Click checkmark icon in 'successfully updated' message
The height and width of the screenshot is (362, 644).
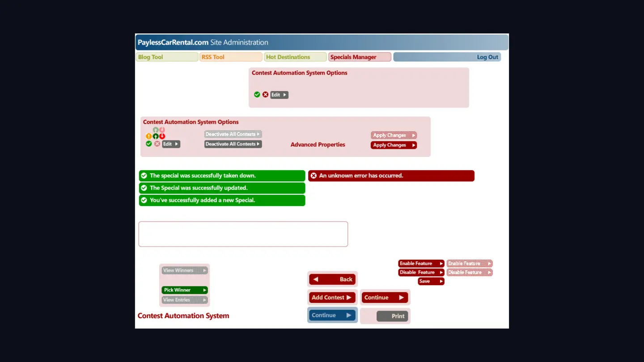coord(144,188)
